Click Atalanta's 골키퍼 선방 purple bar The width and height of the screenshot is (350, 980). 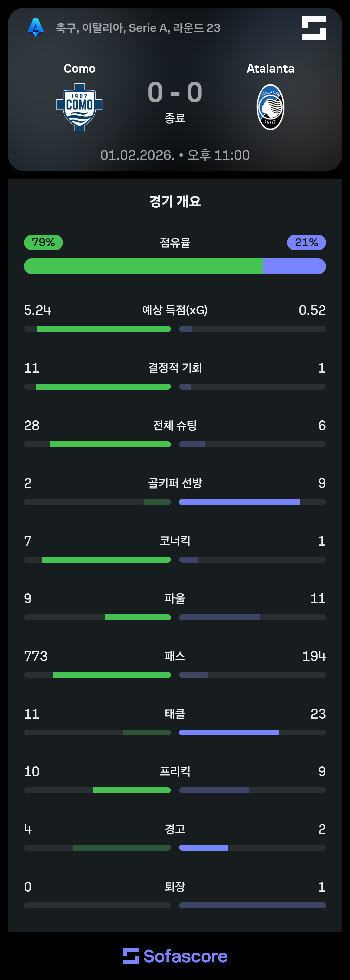pos(239,502)
